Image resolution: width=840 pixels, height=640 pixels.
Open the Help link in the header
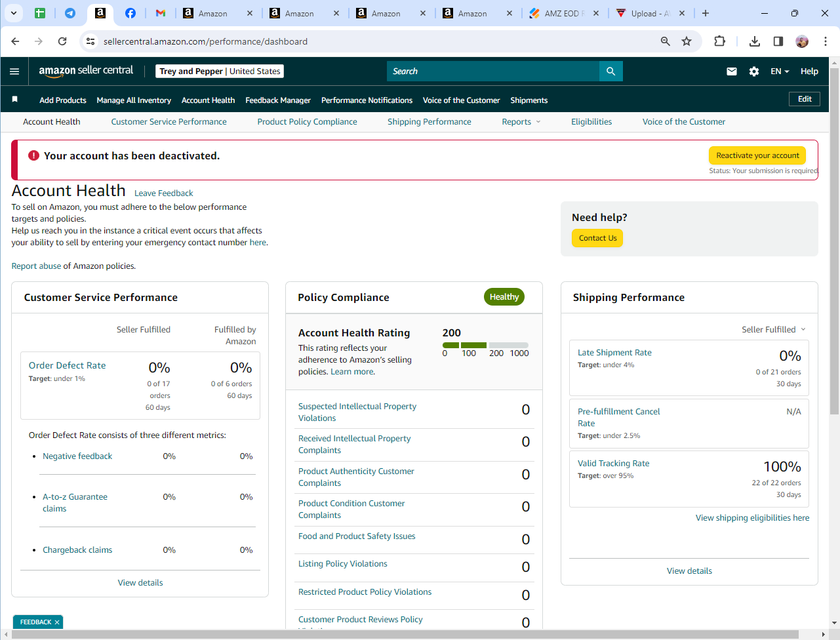(x=809, y=71)
